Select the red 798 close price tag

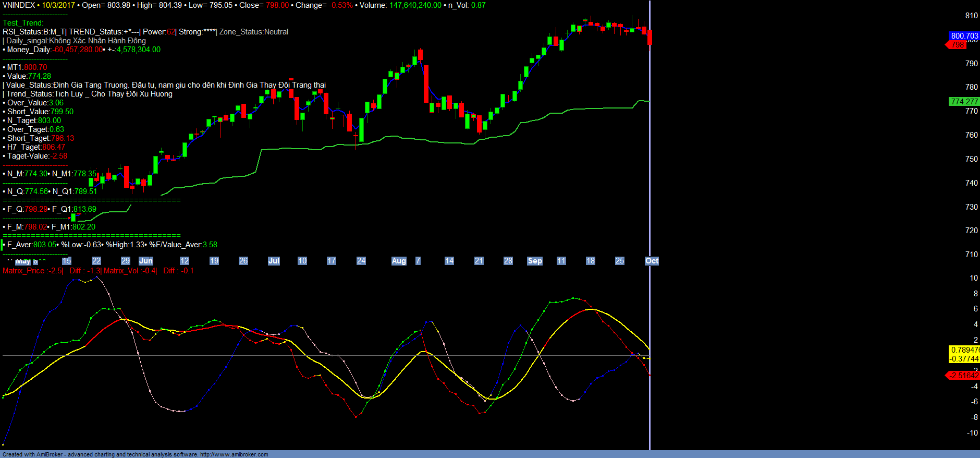[957, 45]
